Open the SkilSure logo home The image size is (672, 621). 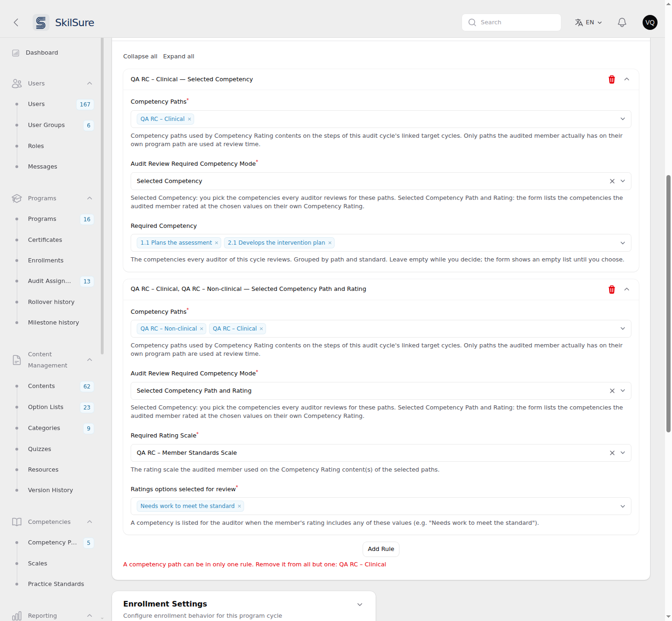click(x=64, y=22)
